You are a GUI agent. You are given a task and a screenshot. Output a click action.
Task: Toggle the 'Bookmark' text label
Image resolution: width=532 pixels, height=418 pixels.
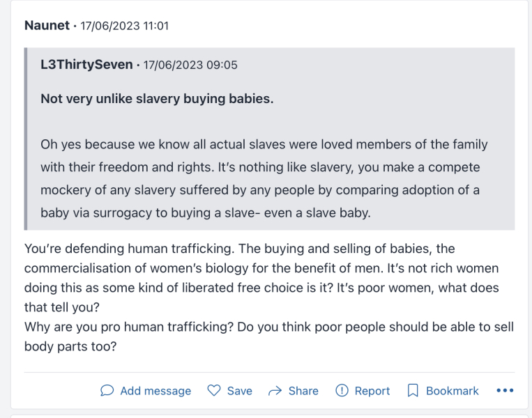452,391
